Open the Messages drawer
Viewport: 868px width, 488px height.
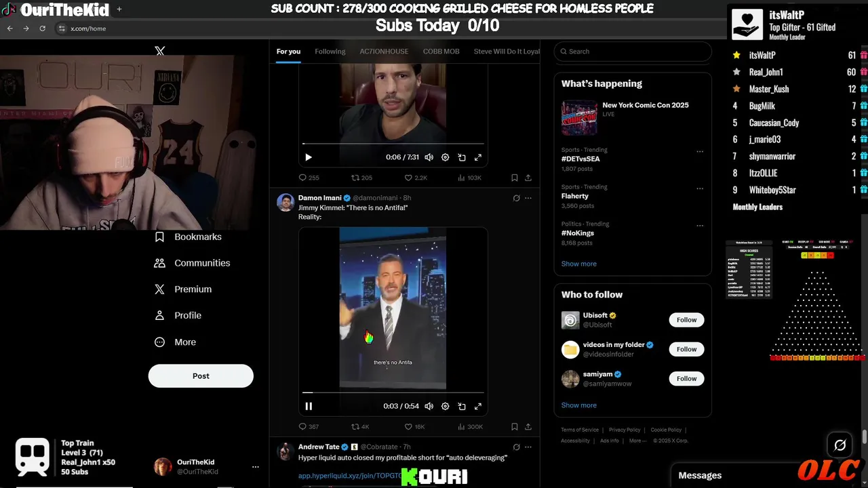click(700, 476)
